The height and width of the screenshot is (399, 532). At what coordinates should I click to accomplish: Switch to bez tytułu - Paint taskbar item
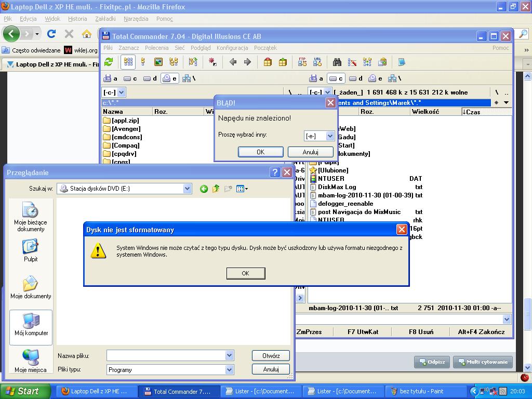coord(425,391)
